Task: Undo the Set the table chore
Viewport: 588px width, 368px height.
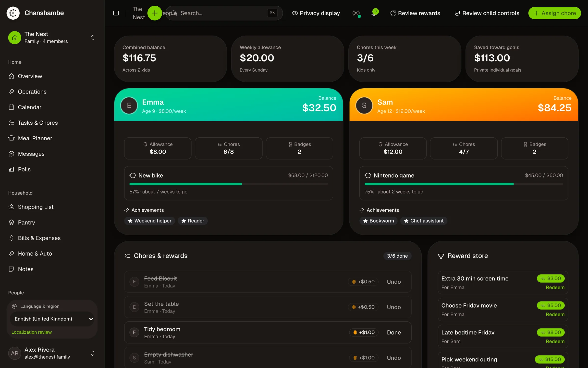Action: [394, 307]
